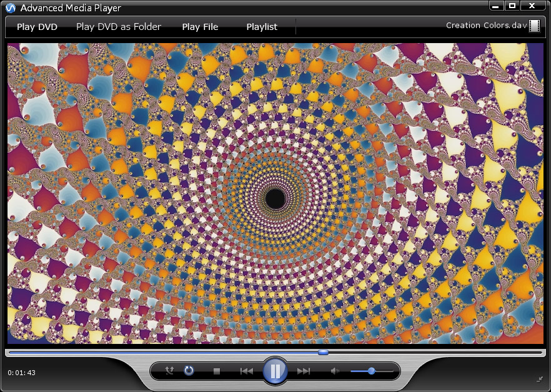551x392 pixels.
Task: Click the Creation Colors.dav file name
Action: click(x=486, y=26)
